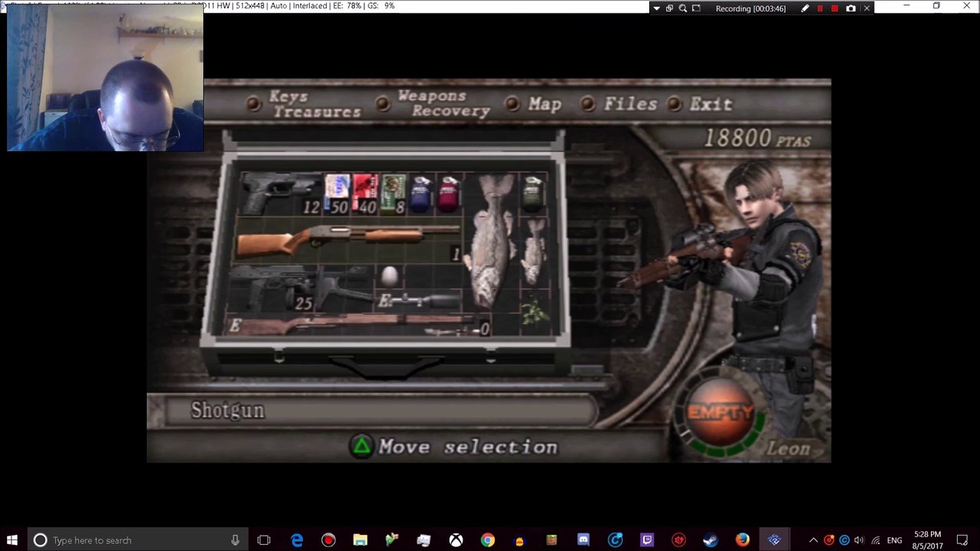The width and height of the screenshot is (980, 551).
Task: Open the Windows Start menu
Action: tap(12, 540)
